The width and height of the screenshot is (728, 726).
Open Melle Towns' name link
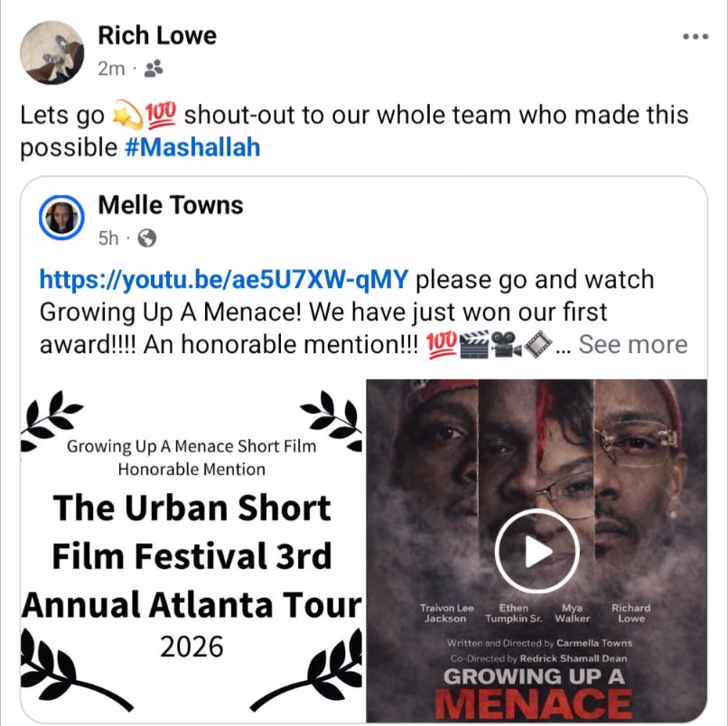[171, 205]
